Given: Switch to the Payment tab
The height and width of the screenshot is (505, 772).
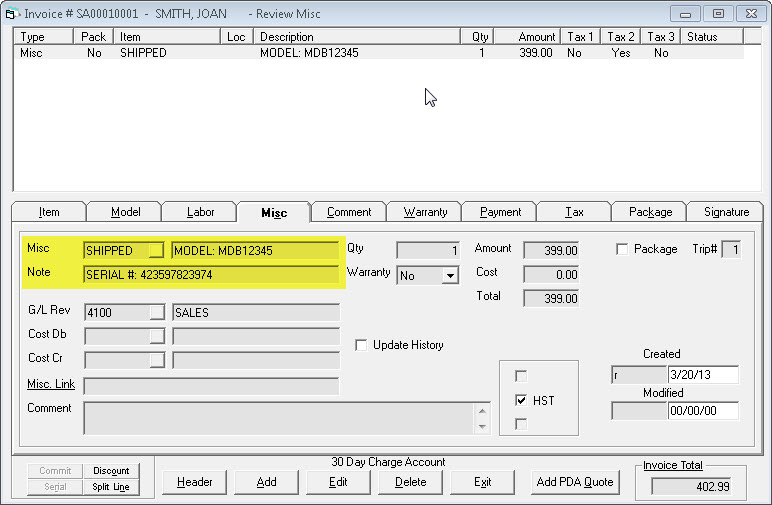Looking at the screenshot, I should coord(500,212).
